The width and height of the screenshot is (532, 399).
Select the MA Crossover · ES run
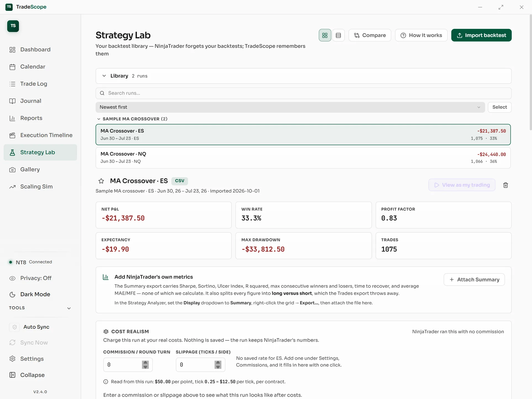coord(303,135)
